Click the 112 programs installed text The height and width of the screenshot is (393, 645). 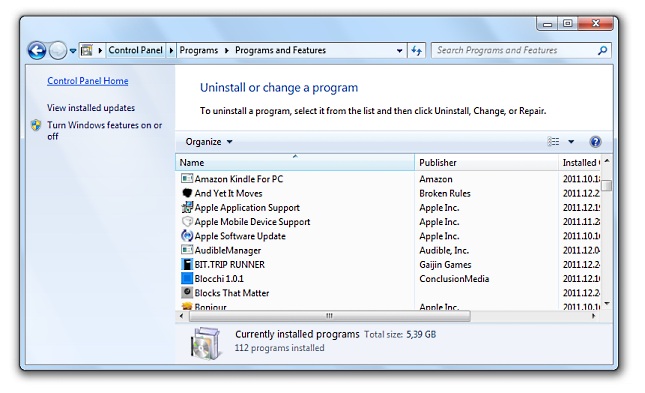click(x=279, y=348)
